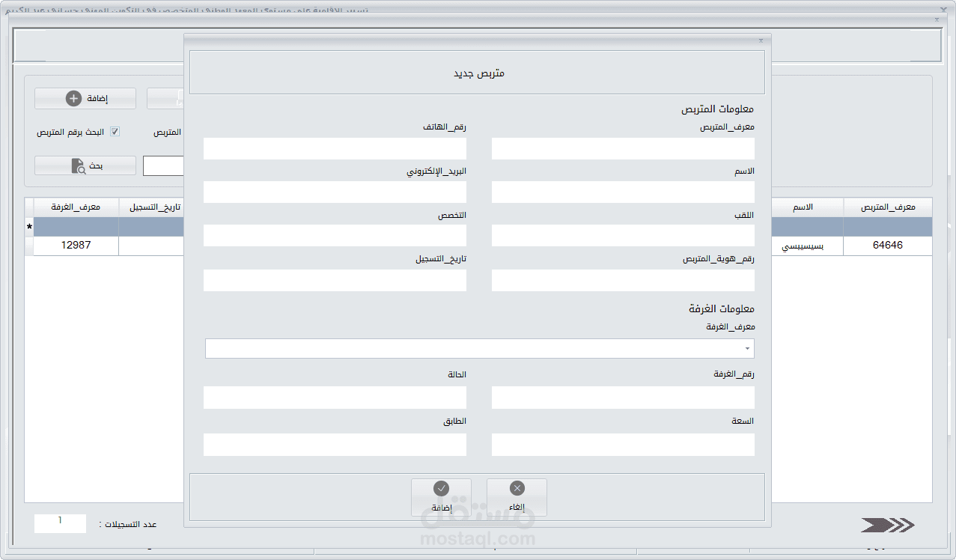The width and height of the screenshot is (956, 560).
Task: Click the عدد التسجيلات counter box
Action: point(60,523)
